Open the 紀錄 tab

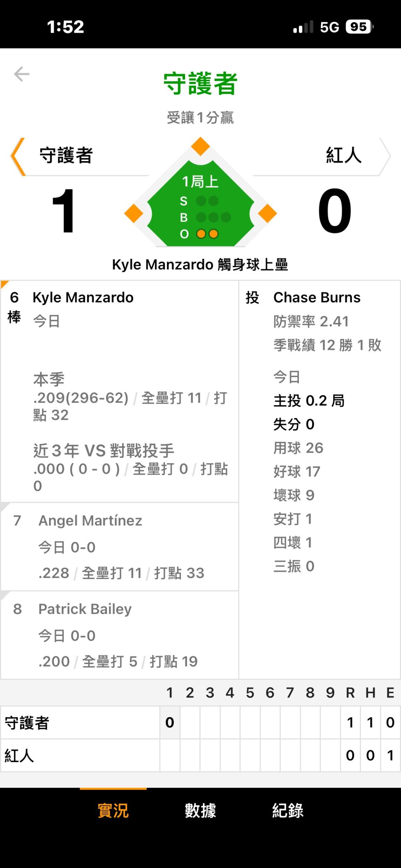288,810
